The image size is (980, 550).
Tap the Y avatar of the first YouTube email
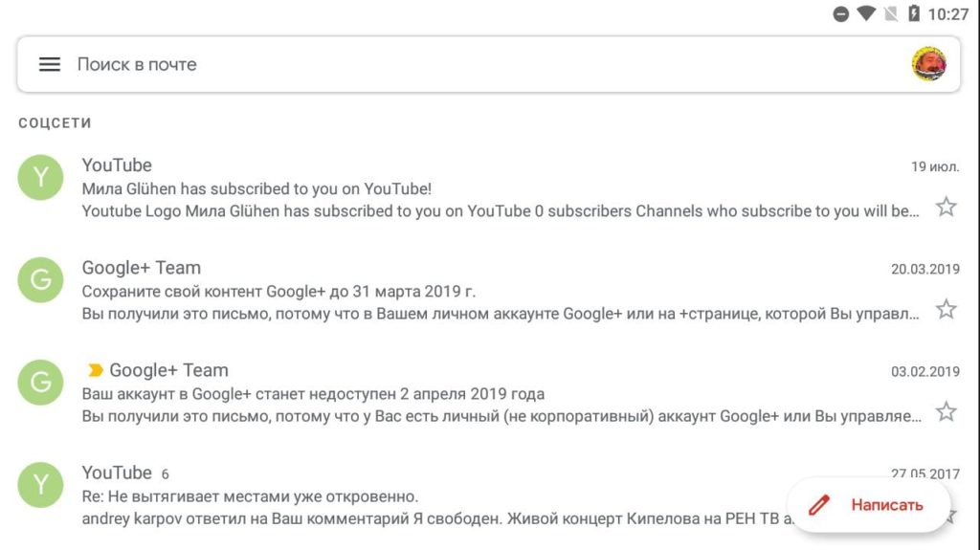tap(40, 178)
